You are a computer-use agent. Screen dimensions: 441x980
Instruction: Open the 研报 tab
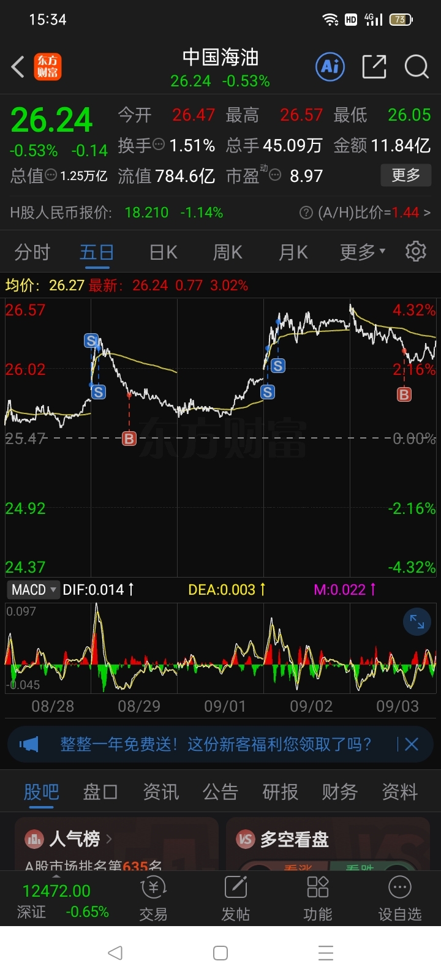(x=280, y=792)
